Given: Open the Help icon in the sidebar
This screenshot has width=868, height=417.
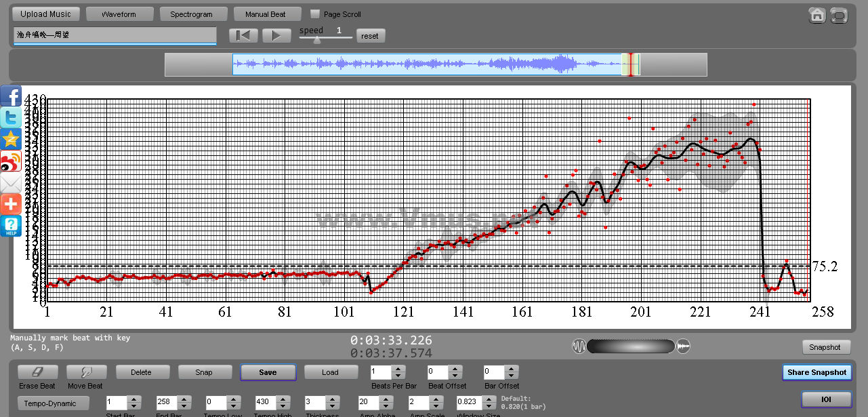Looking at the screenshot, I should point(11,226).
